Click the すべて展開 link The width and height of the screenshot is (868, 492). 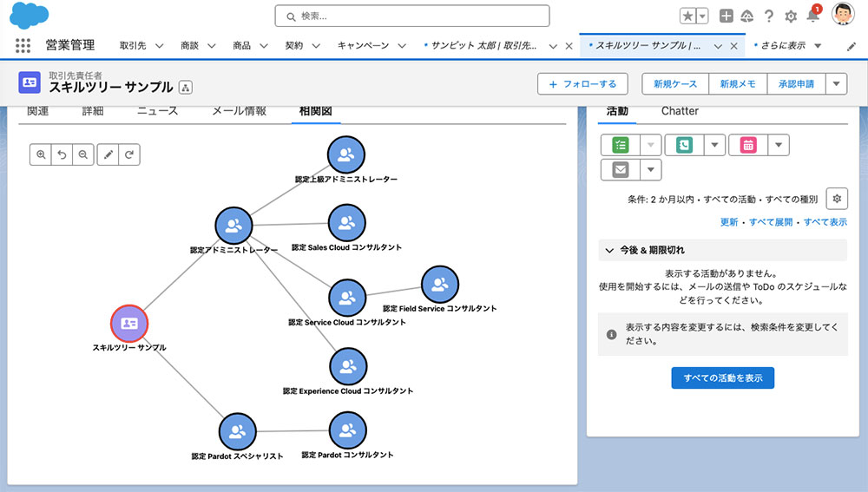771,222
